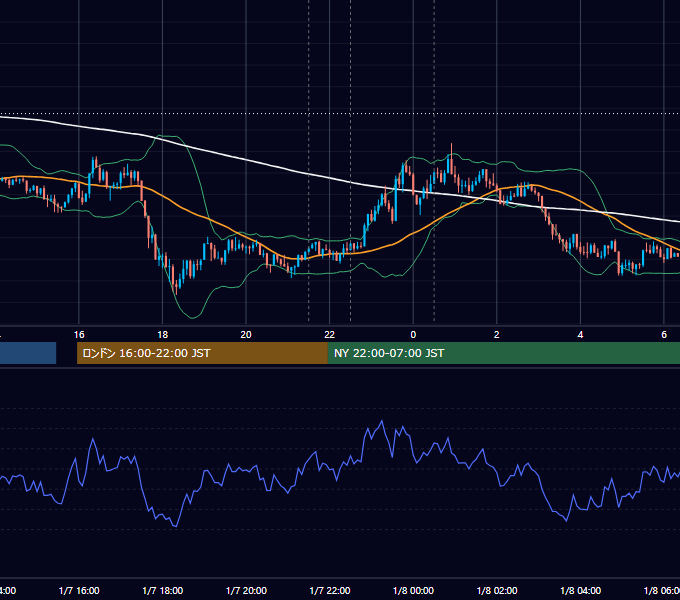This screenshot has width=680, height=600.
Task: Click the '2' hour label on price chart axis
Action: point(497,335)
